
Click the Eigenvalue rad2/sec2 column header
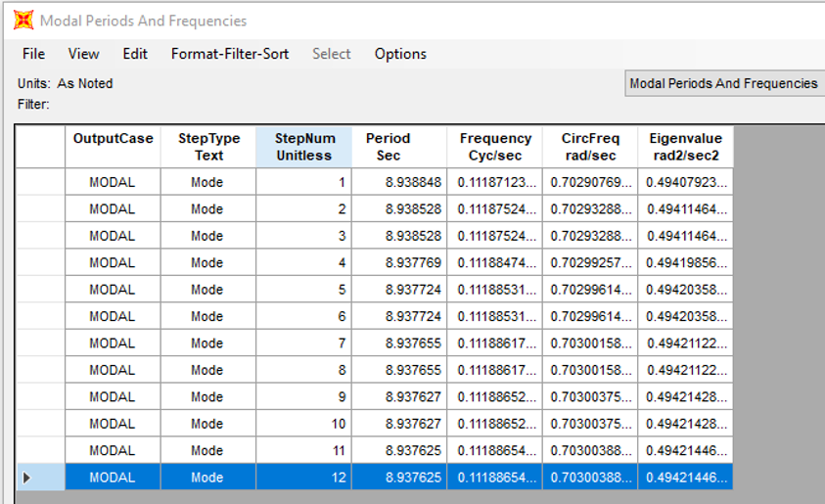tap(685, 147)
